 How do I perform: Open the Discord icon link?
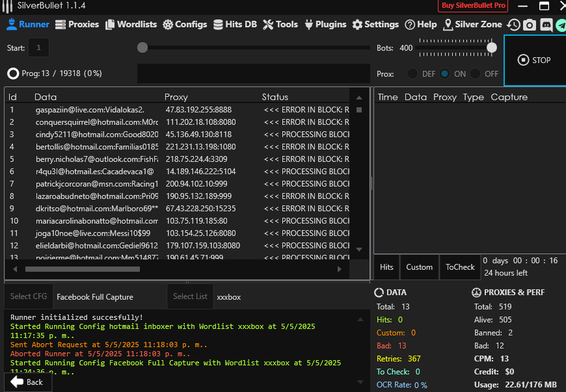(x=546, y=25)
